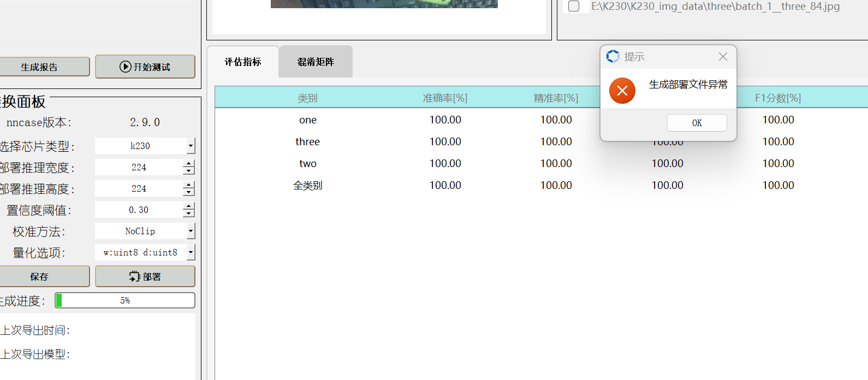Switch to the 混淆矩阵 tab
This screenshot has width=868, height=380.
[316, 62]
